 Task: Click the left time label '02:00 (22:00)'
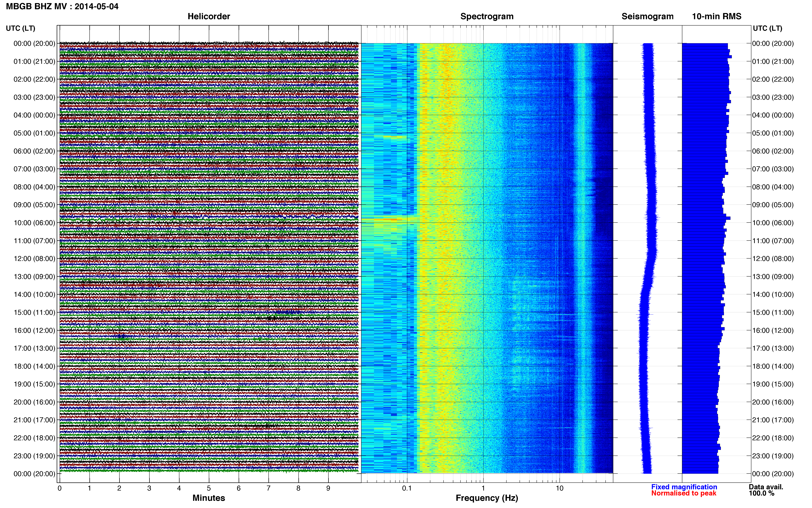pos(34,79)
